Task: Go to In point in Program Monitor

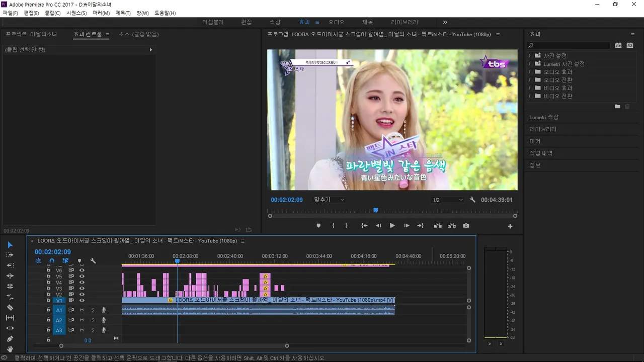Action: click(x=364, y=226)
